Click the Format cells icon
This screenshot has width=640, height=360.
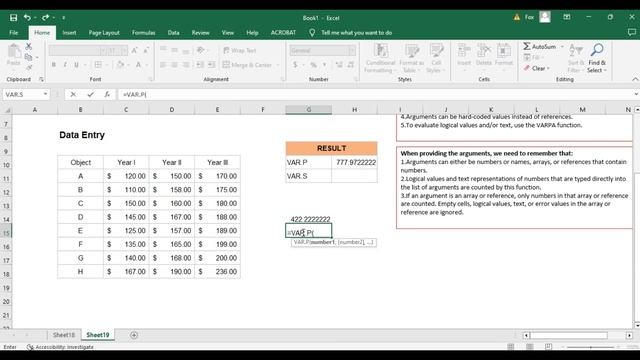coord(504,55)
